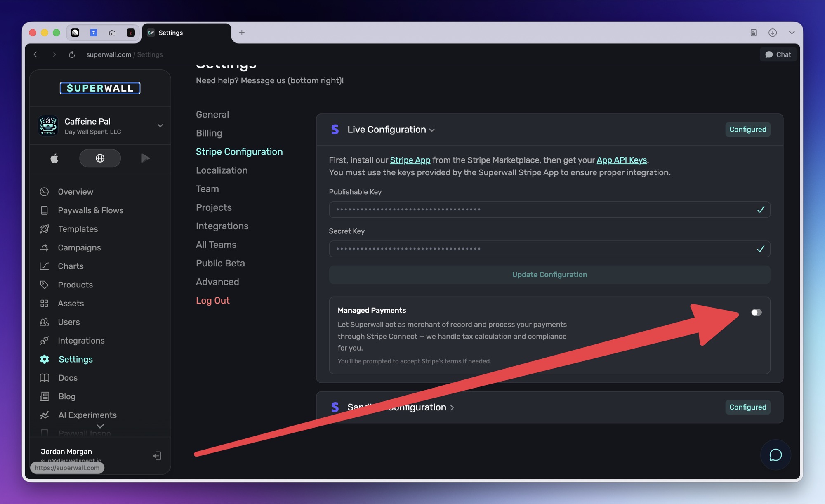Open All Teams settings
Screen dimensions: 825x504
click(216, 245)
